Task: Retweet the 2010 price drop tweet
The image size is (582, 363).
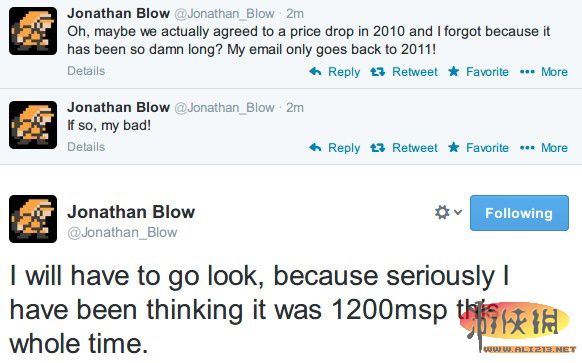Action: (404, 72)
